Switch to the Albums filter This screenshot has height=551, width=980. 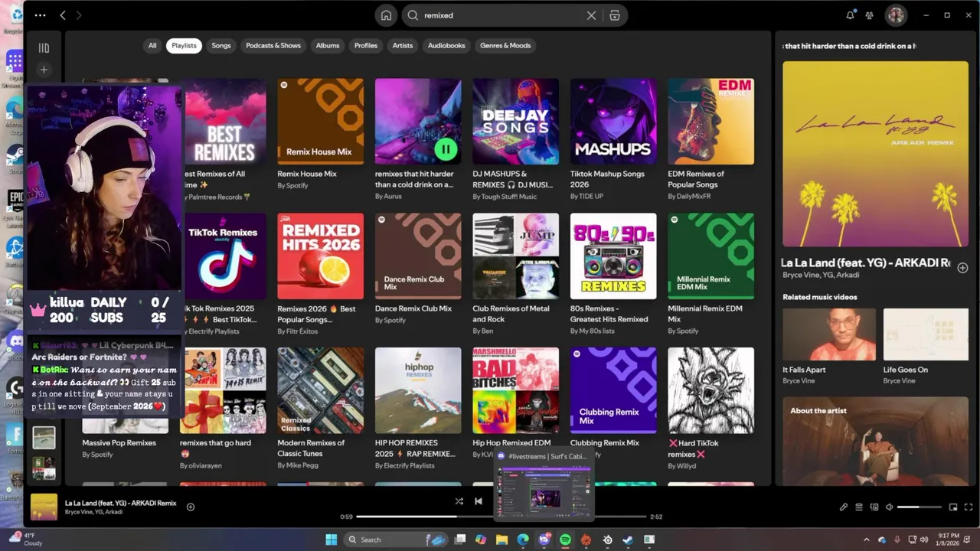tap(328, 45)
